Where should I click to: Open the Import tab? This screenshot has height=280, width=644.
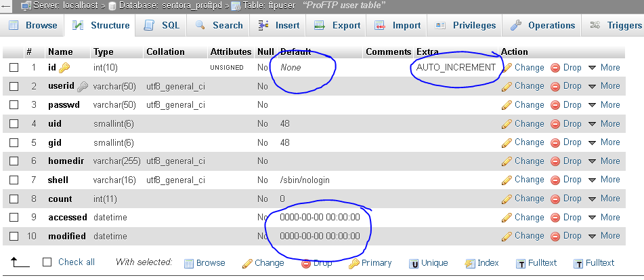(398, 25)
